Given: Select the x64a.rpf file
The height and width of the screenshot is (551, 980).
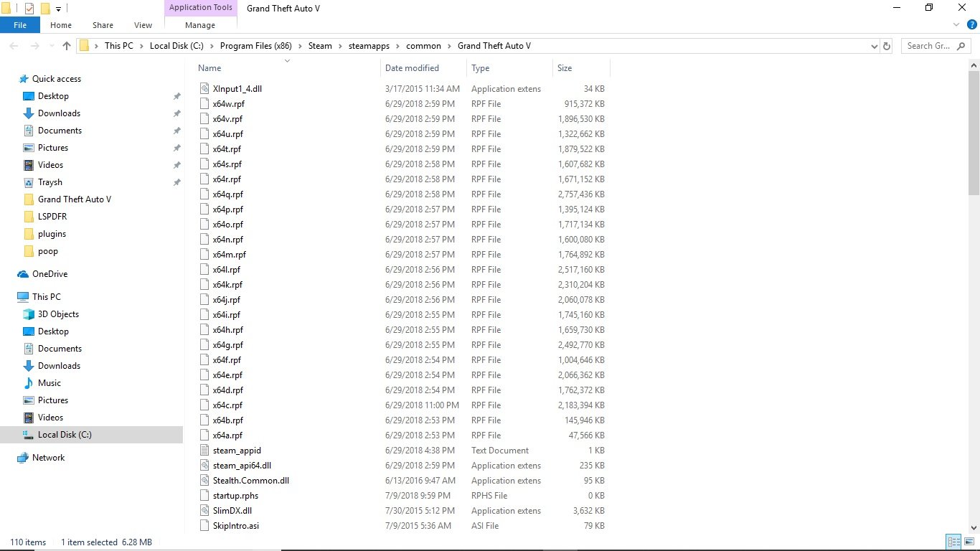Looking at the screenshot, I should pos(227,435).
